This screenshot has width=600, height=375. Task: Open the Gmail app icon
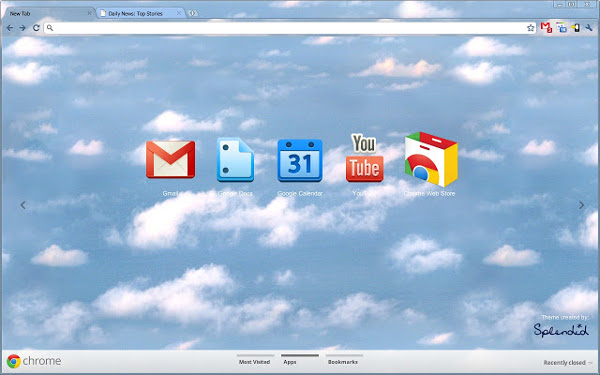tap(170, 159)
